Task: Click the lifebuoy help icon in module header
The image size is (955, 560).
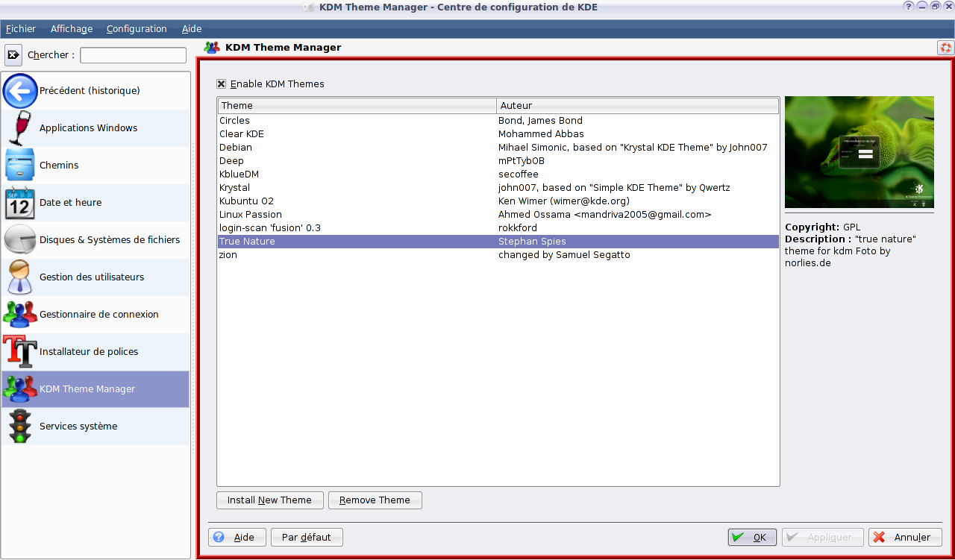Action: point(945,48)
